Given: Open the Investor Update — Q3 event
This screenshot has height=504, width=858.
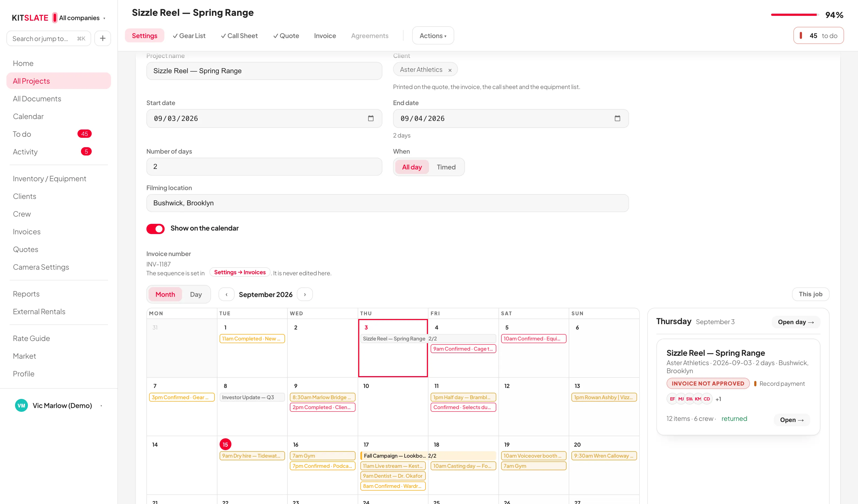Looking at the screenshot, I should [x=252, y=397].
